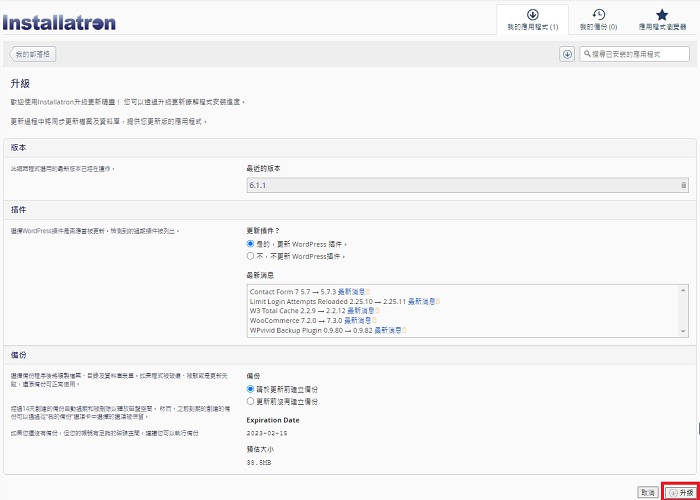Click the 升級 upgrade button

pos(680,492)
